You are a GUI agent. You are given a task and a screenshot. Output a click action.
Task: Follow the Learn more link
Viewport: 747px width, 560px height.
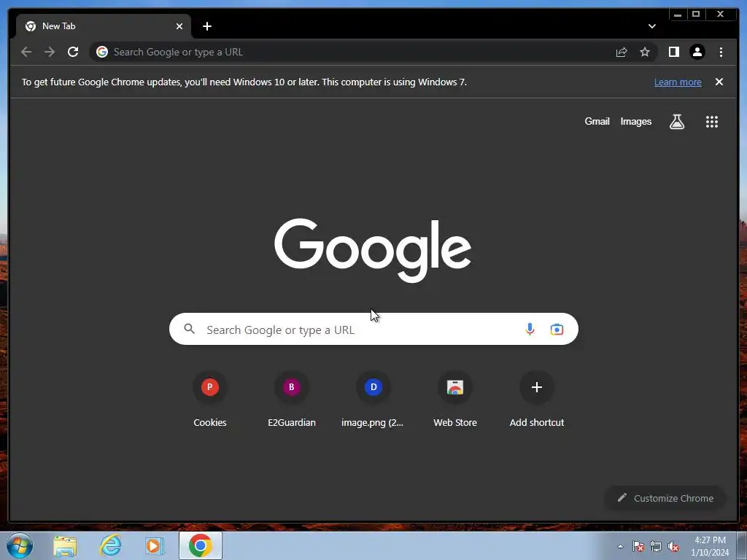(x=678, y=82)
